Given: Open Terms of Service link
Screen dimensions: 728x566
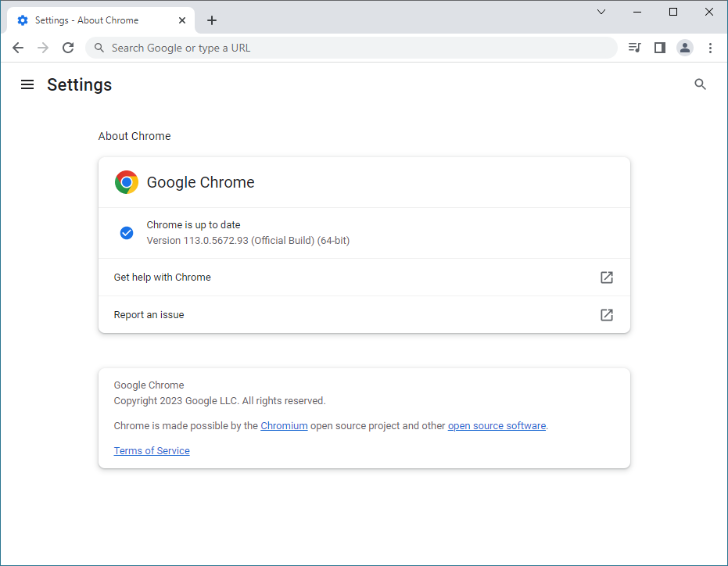Looking at the screenshot, I should tap(152, 451).
